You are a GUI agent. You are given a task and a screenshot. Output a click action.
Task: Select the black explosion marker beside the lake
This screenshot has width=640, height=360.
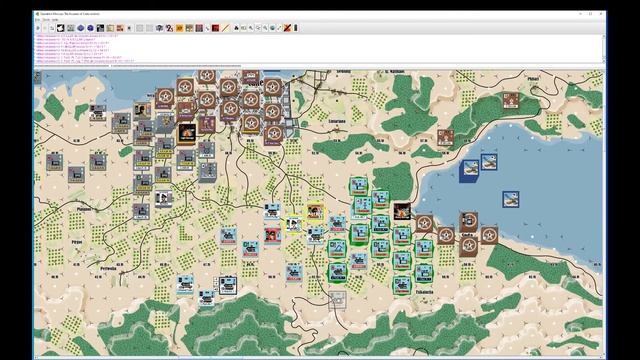(402, 212)
